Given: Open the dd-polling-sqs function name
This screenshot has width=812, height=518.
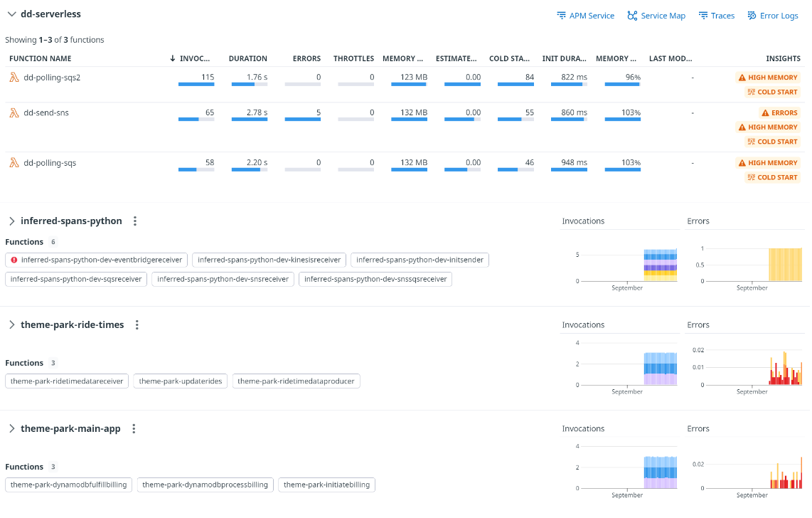Looking at the screenshot, I should pyautogui.click(x=50, y=163).
